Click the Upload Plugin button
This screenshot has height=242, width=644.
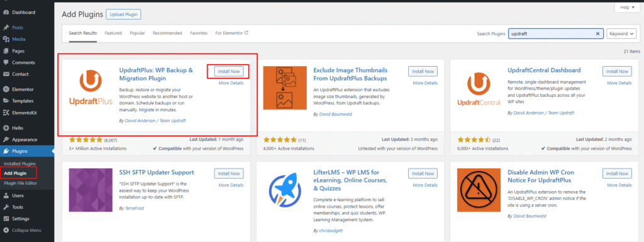(x=123, y=14)
